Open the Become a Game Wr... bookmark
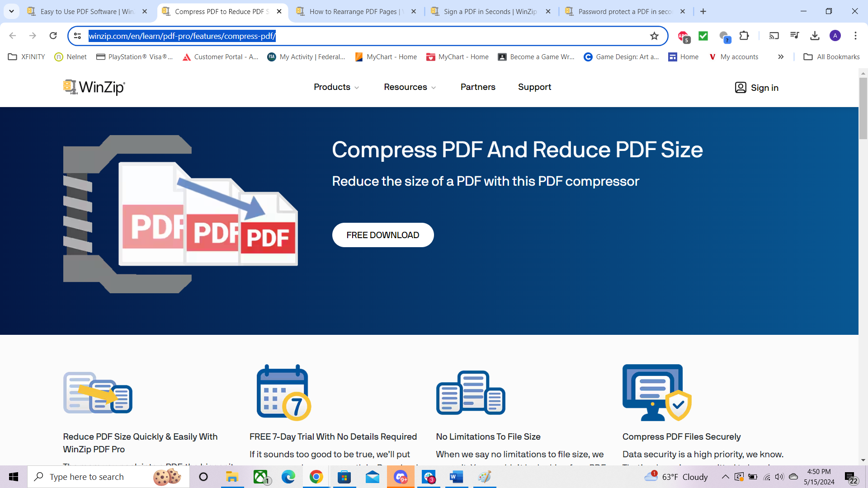868x488 pixels. click(x=536, y=56)
